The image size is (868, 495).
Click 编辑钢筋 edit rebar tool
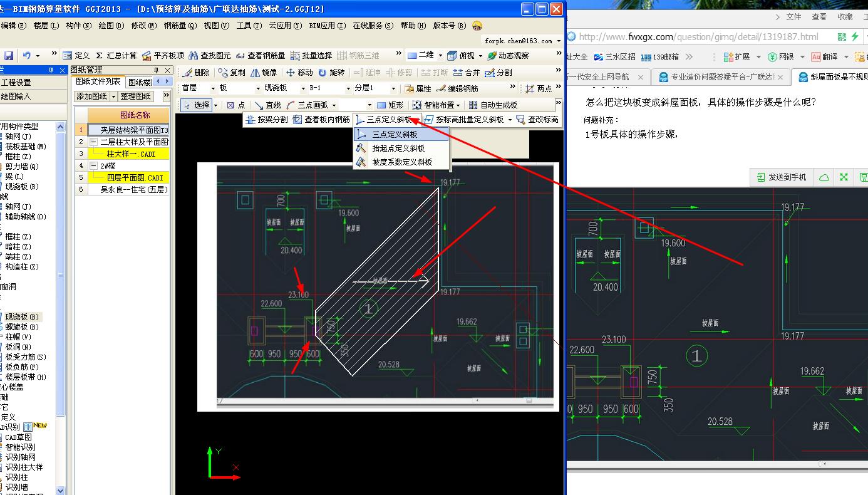pyautogui.click(x=457, y=89)
